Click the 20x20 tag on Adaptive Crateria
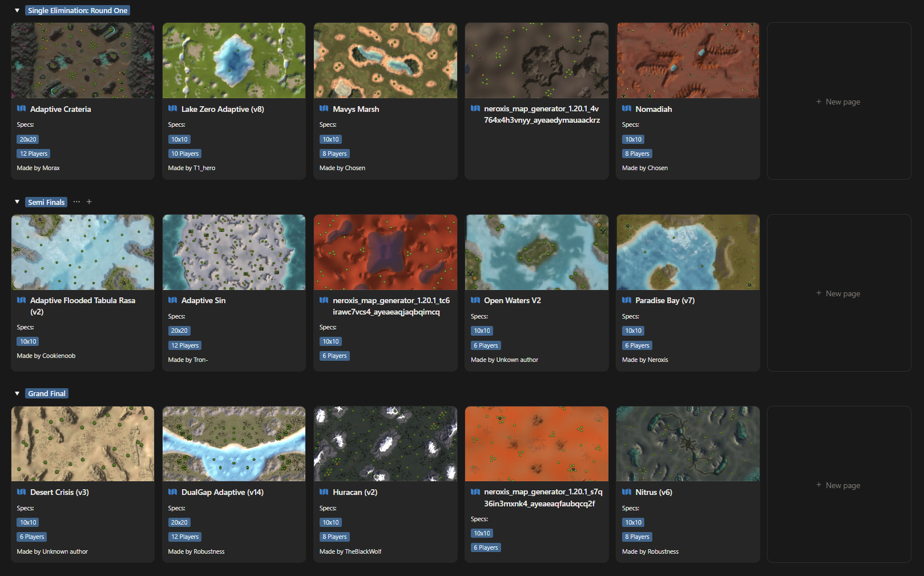Image resolution: width=924 pixels, height=576 pixels. pyautogui.click(x=28, y=139)
